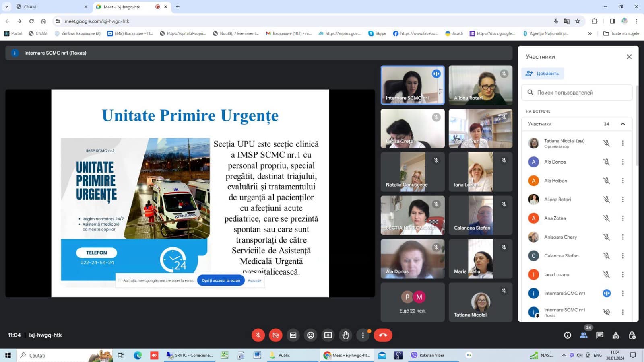This screenshot has width=644, height=362.
Task: Click the participant search field
Action: point(577,93)
